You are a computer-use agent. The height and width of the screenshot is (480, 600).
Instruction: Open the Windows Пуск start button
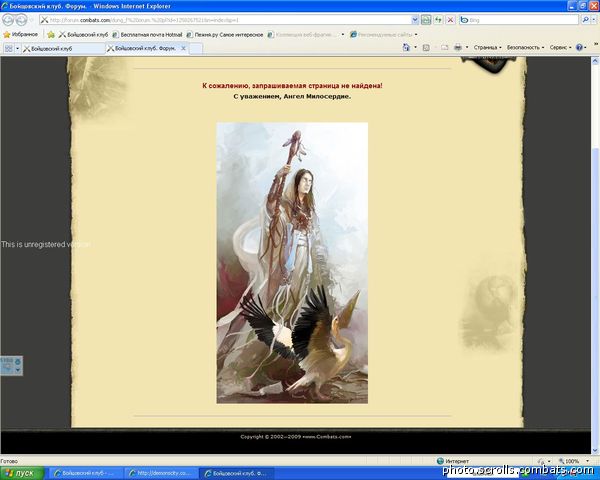[20, 473]
